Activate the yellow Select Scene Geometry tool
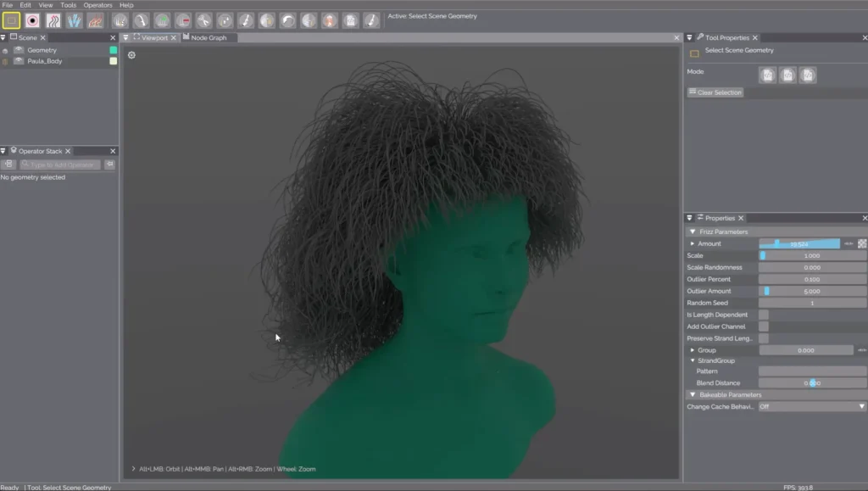The height and width of the screenshot is (491, 868). (x=12, y=20)
